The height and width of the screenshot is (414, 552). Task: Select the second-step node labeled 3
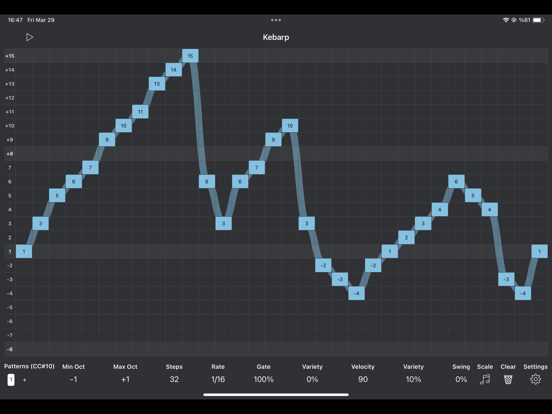pos(40,223)
